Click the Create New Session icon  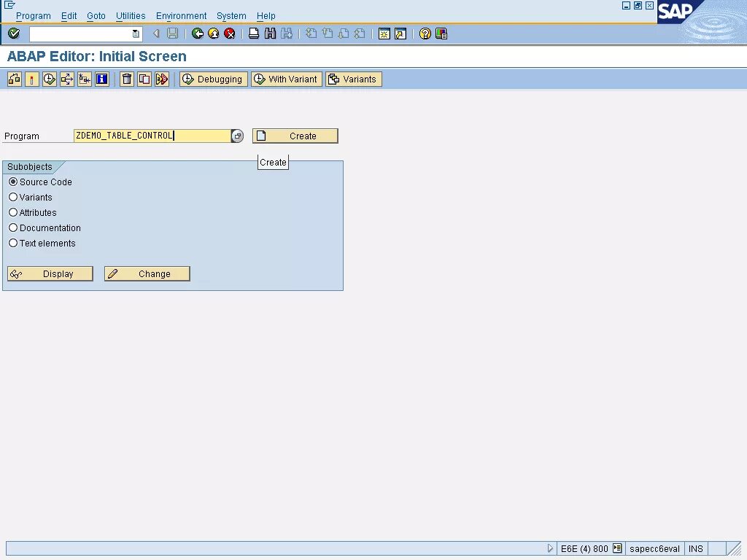click(384, 34)
